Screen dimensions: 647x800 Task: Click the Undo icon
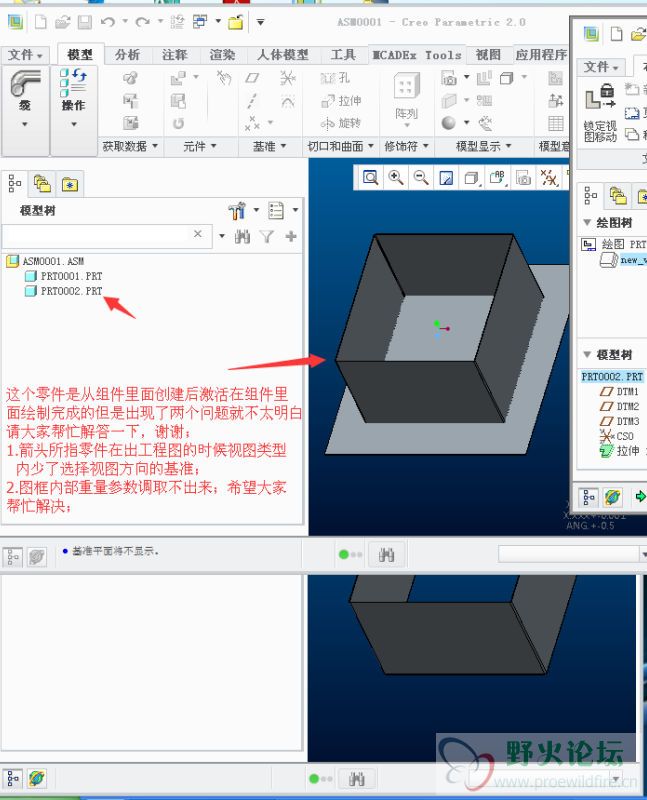point(108,22)
